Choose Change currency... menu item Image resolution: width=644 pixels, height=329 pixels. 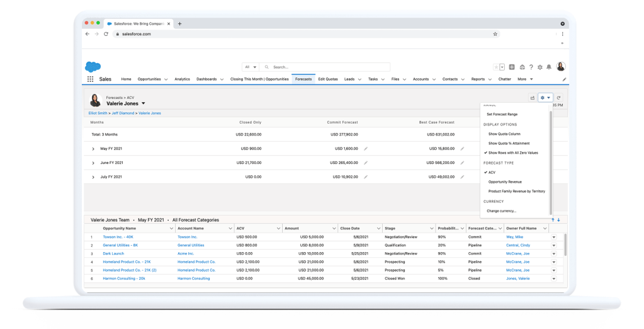click(502, 211)
